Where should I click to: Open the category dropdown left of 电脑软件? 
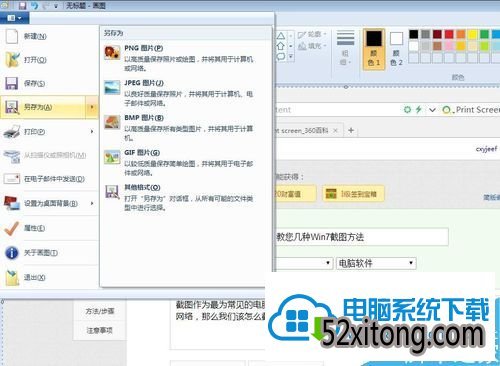304,263
